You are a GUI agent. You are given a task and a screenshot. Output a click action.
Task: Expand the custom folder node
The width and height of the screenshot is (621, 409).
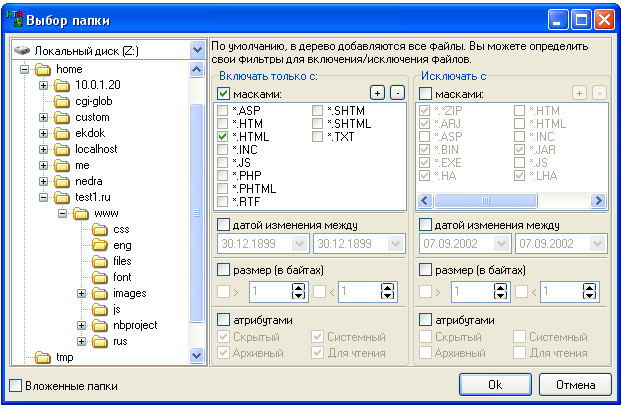pyautogui.click(x=44, y=117)
